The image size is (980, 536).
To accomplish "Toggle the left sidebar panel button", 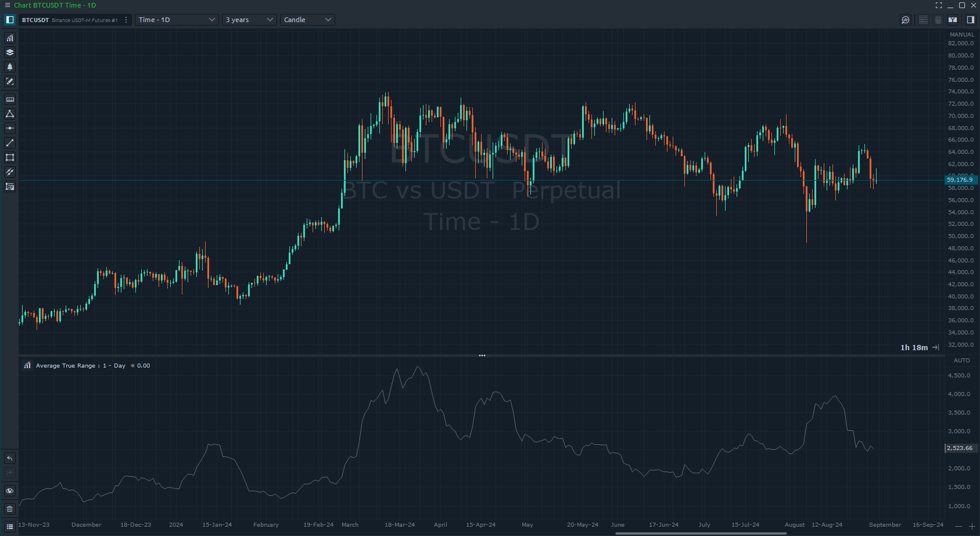I will 10,20.
